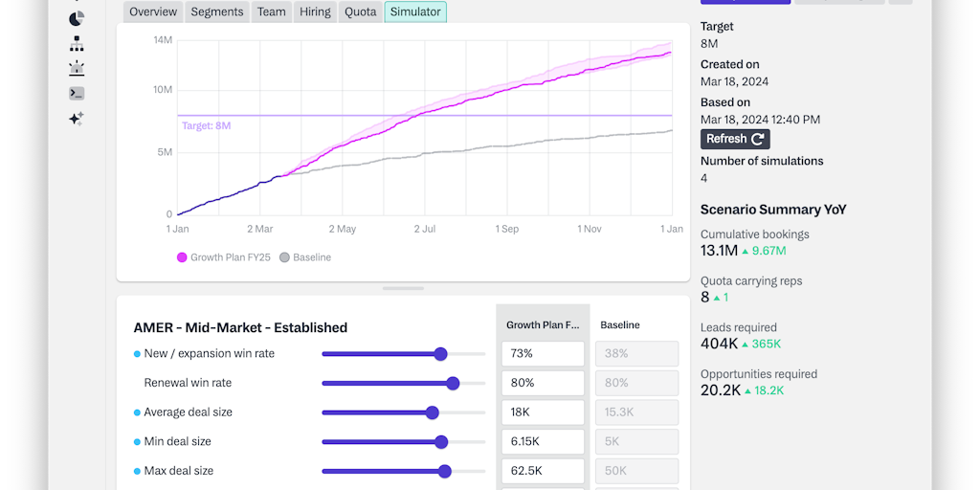Click the New / expansion win rate slider handle
The height and width of the screenshot is (490, 980).
[440, 354]
